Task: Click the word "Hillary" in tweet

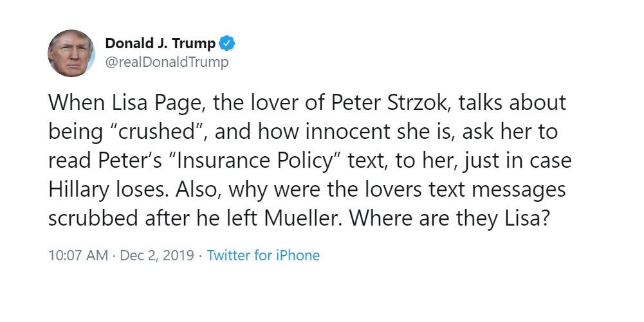Action: coord(78,190)
